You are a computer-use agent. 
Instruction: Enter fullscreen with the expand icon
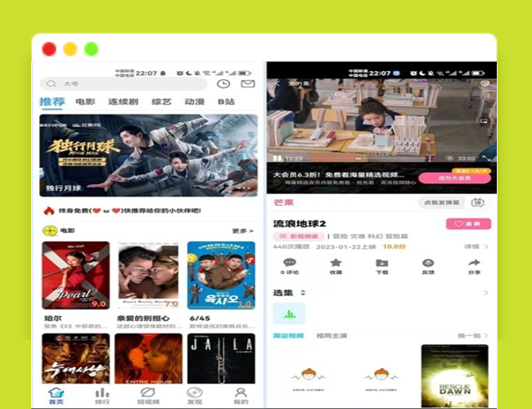point(486,159)
